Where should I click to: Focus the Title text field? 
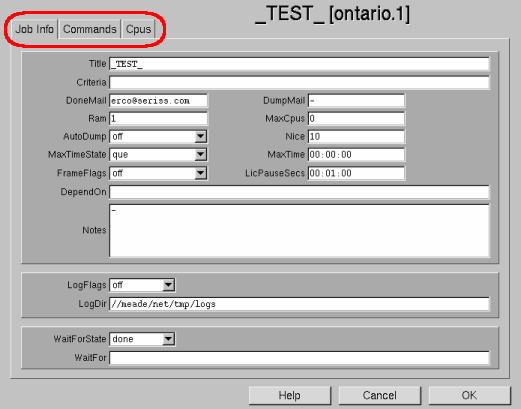[299, 64]
